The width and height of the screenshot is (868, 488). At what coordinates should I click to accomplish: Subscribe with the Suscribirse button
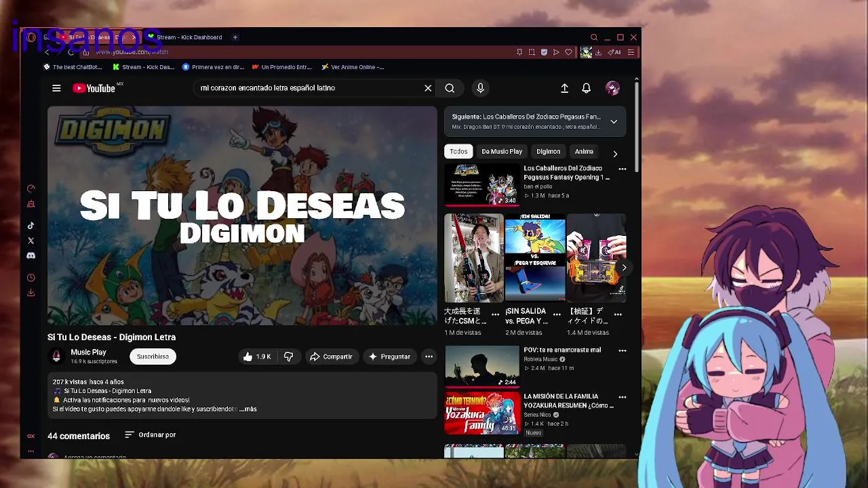tap(153, 357)
